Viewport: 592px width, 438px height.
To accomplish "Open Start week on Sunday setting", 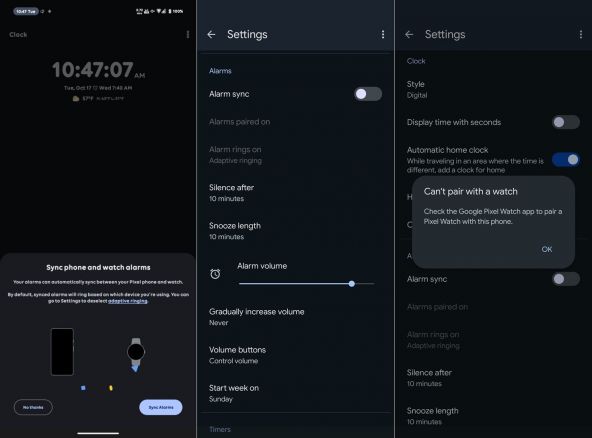I will point(295,393).
